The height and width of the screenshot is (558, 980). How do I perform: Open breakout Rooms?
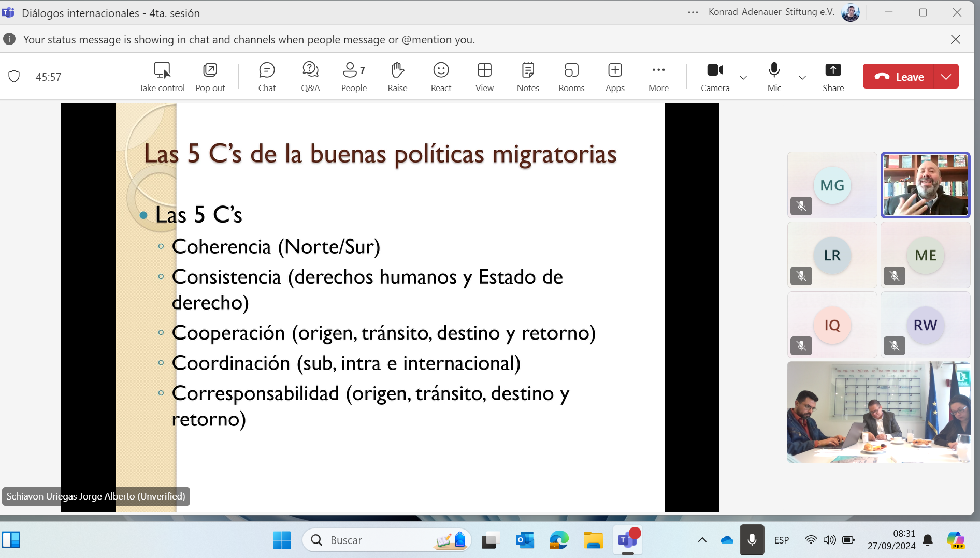(571, 77)
